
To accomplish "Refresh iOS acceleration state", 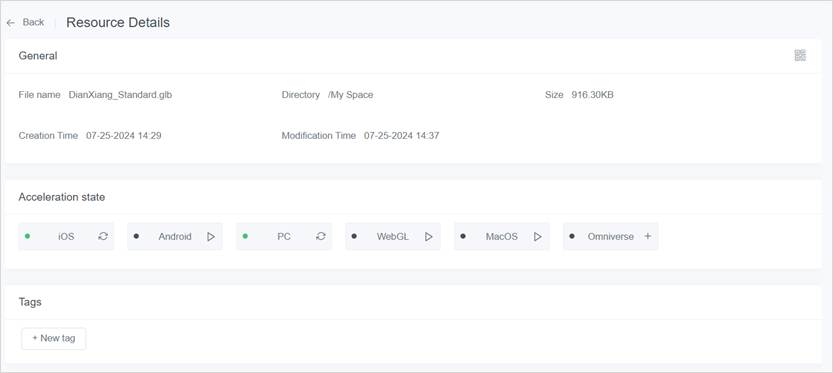I will 103,236.
